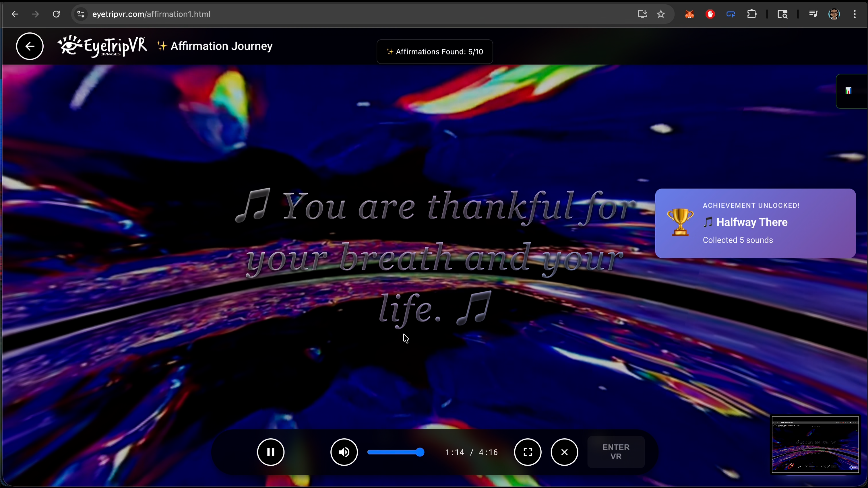
Task: Click the red hand blocker extension
Action: tap(710, 14)
